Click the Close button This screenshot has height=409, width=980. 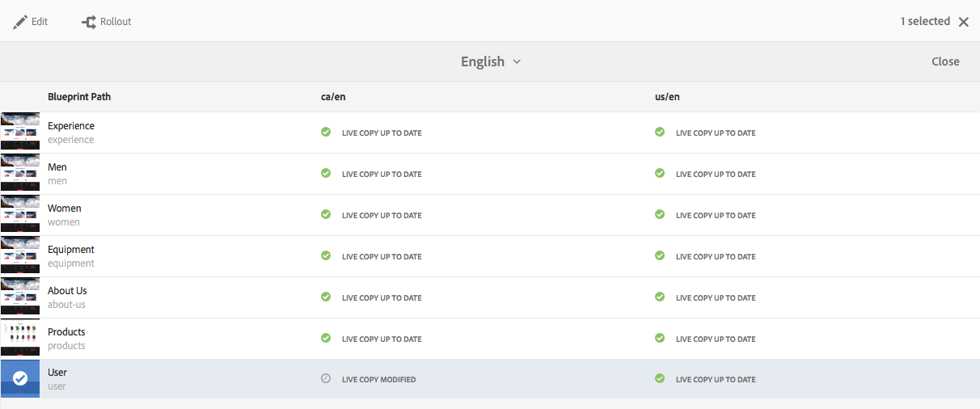coord(944,61)
